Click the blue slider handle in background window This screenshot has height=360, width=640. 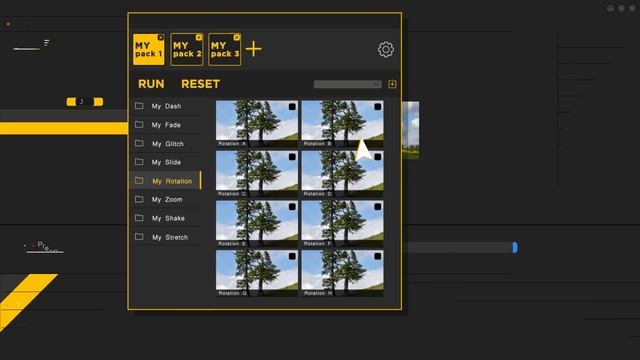tap(515, 247)
